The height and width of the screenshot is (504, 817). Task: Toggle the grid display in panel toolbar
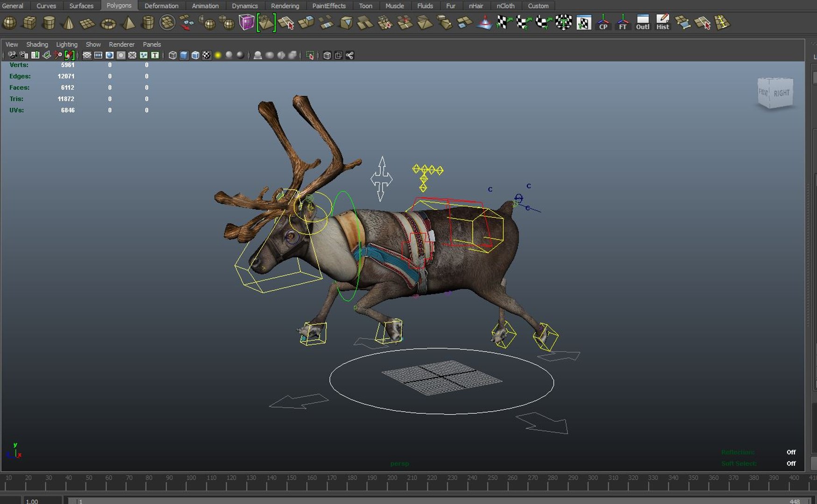[87, 55]
